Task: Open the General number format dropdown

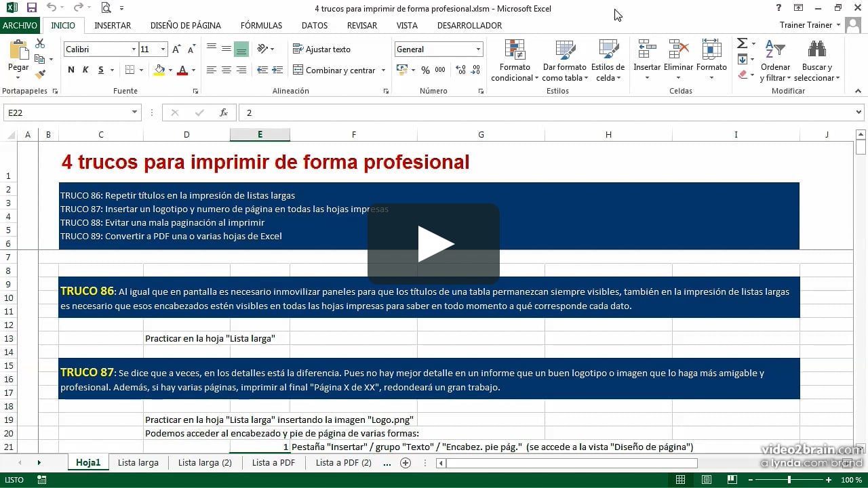Action: pos(478,49)
